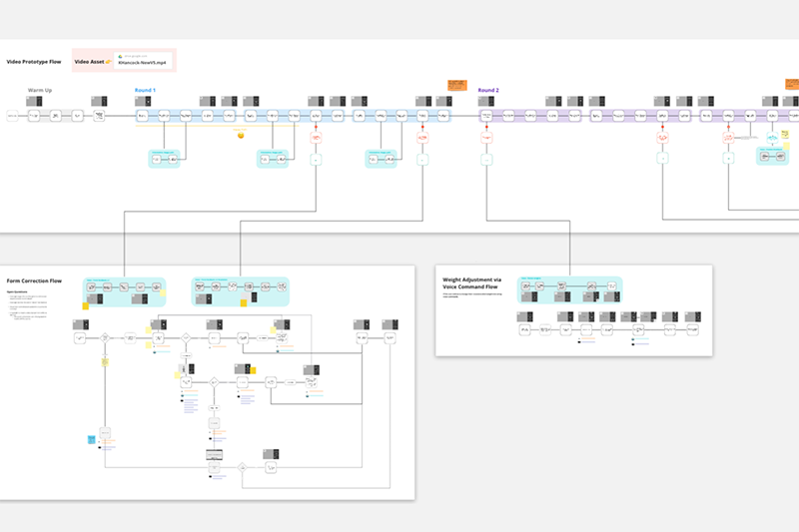Click the Google Drive icon on the video asset card

120,56
